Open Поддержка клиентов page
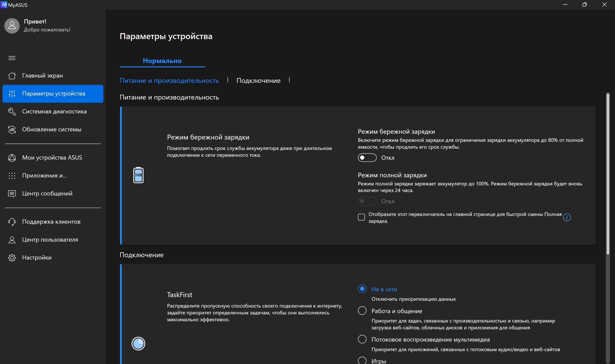Image resolution: width=615 pixels, height=364 pixels. [x=53, y=222]
